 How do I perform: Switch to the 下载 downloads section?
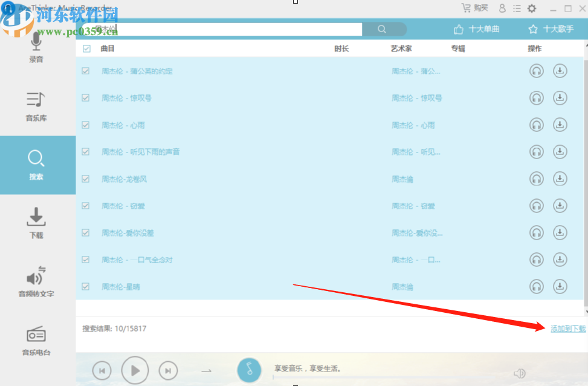point(36,223)
